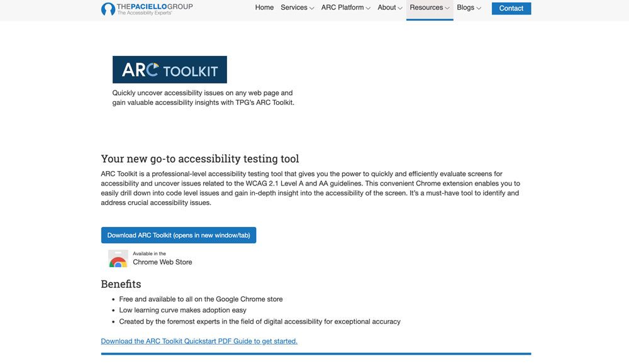Click the ARC Toolkit logo image
Image resolution: width=629 pixels, height=364 pixels.
170,69
